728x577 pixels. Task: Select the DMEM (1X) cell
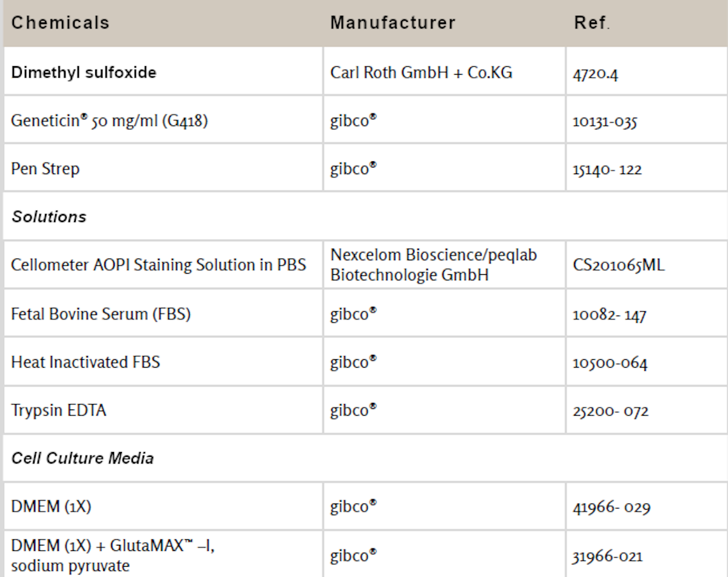pos(51,507)
